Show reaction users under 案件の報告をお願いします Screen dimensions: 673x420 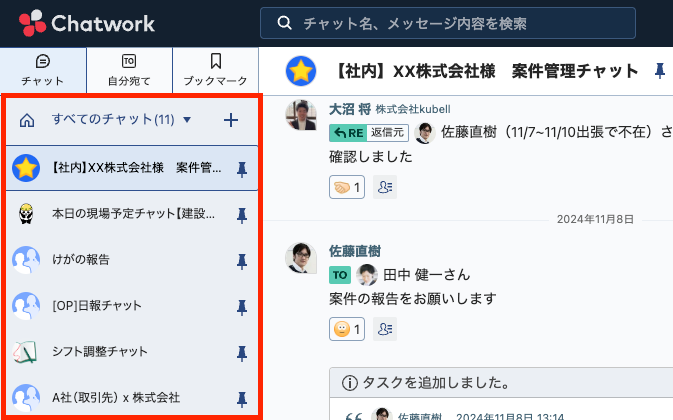(x=385, y=329)
